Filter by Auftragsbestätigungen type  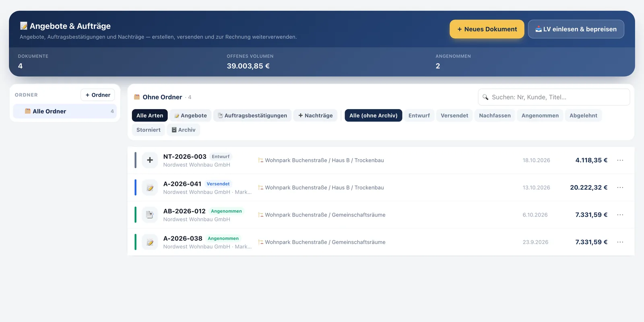coord(252,116)
